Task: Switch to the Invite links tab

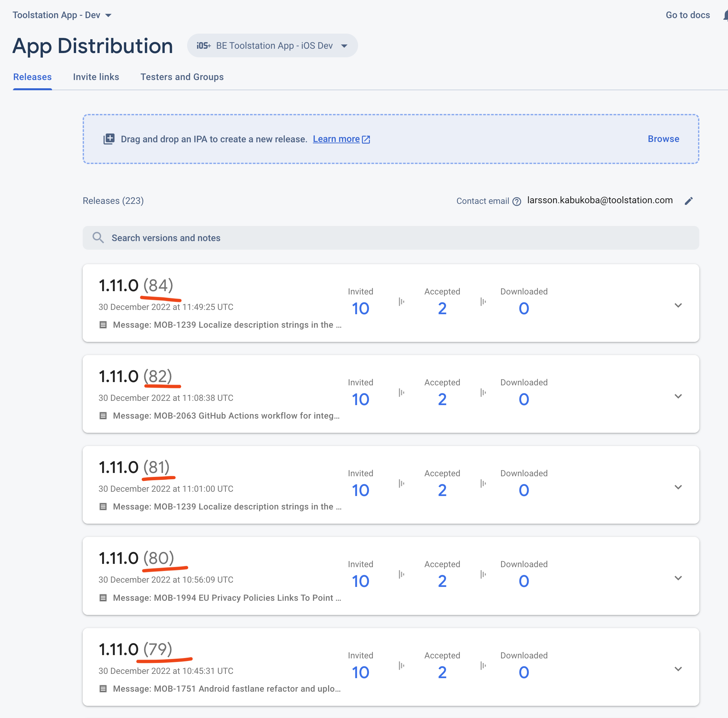Action: click(96, 77)
